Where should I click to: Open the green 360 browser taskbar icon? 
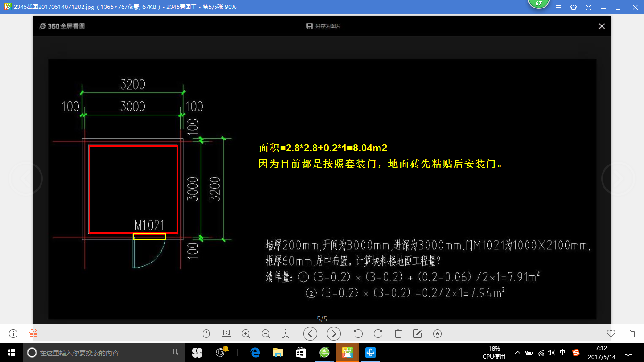(324, 353)
